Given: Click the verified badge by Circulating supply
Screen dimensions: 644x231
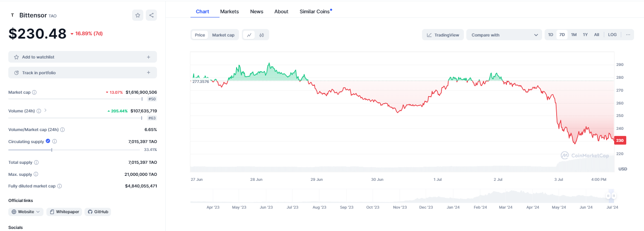Looking at the screenshot, I should 48,141.
